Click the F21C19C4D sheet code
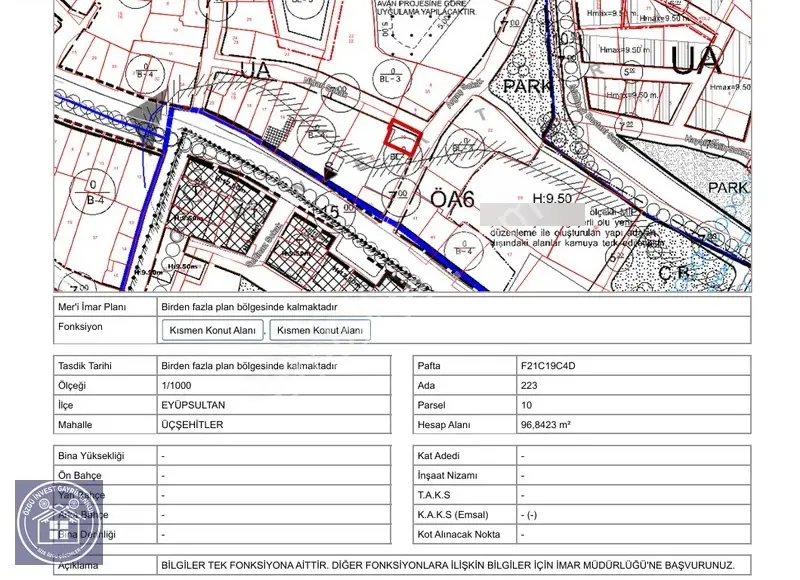The height and width of the screenshot is (580, 800). pos(548,366)
